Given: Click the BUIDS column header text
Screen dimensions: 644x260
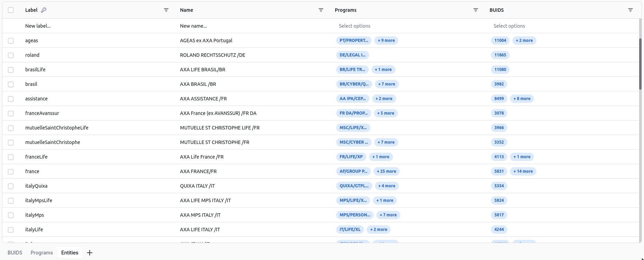Looking at the screenshot, I should point(497,10).
